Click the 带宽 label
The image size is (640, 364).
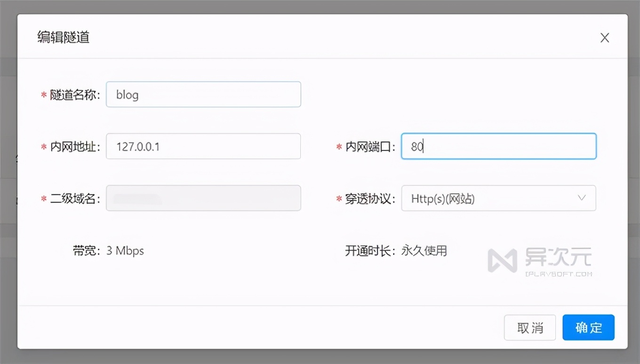pos(87,251)
